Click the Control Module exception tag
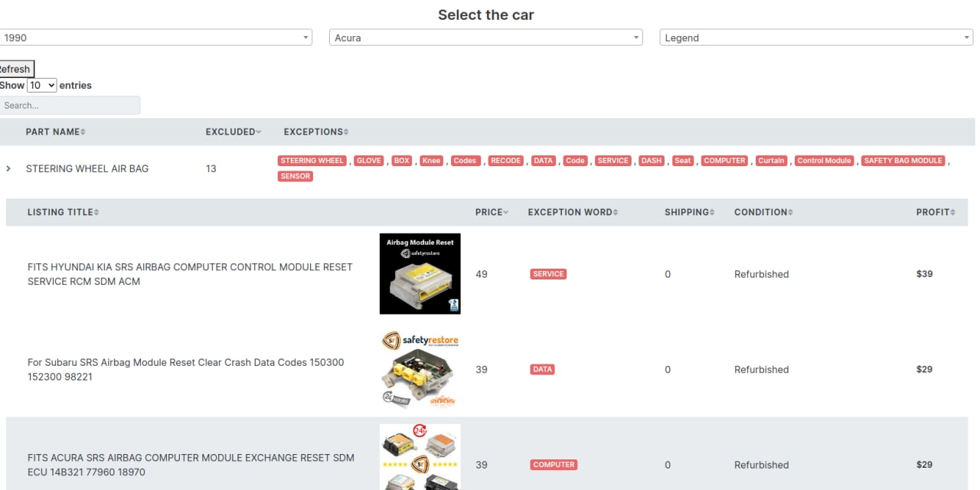Viewport: 980px width, 490px height. coord(825,161)
